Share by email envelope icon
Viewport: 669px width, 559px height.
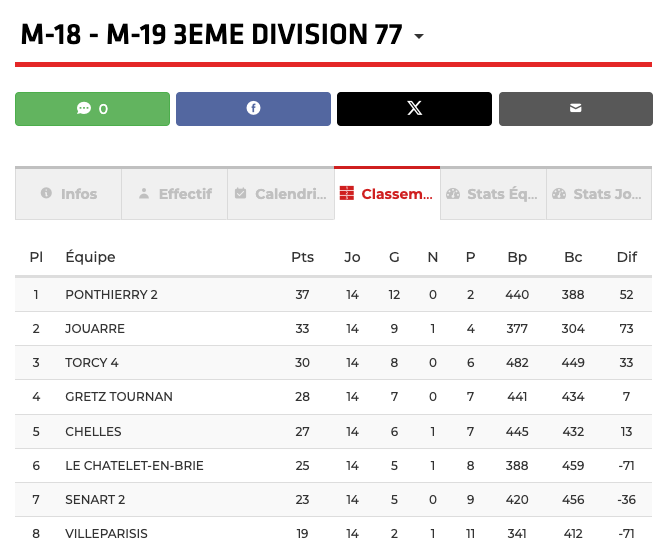click(575, 109)
